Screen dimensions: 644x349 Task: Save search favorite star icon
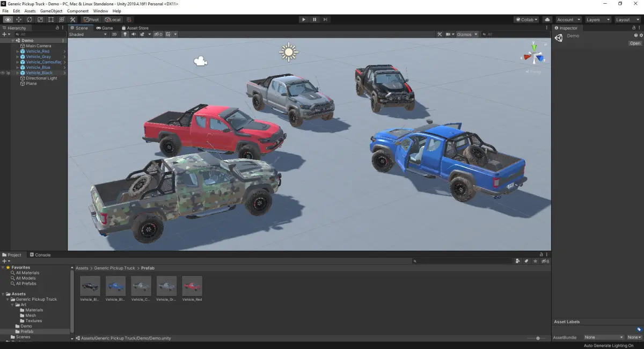click(535, 261)
